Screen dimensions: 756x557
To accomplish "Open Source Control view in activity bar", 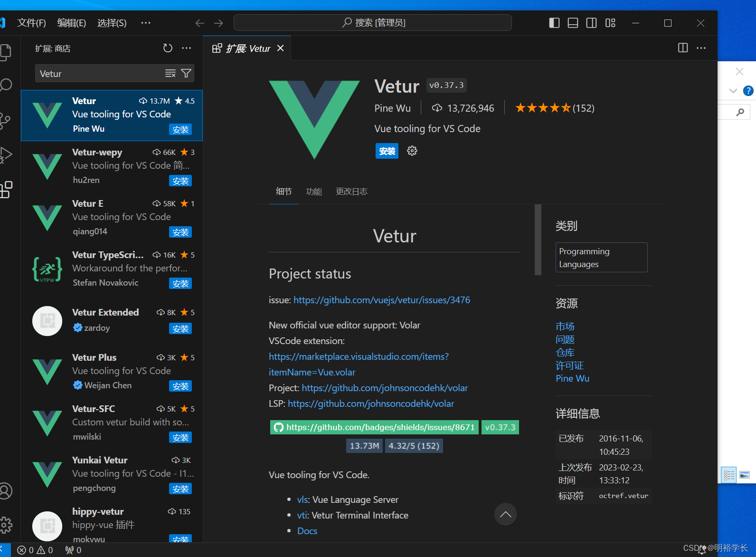I will [5, 121].
